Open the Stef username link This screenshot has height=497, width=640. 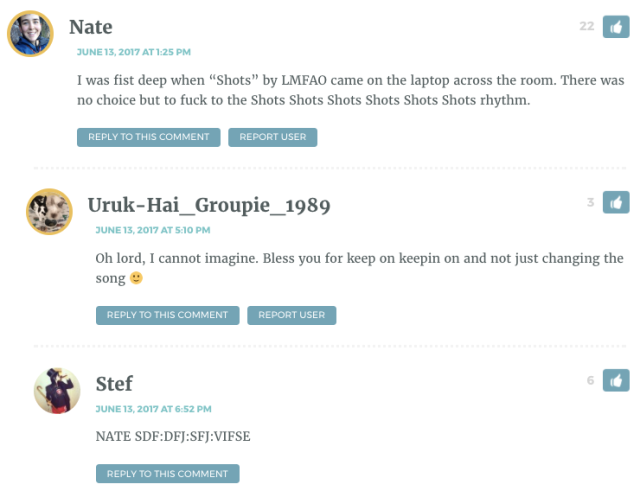(x=114, y=384)
